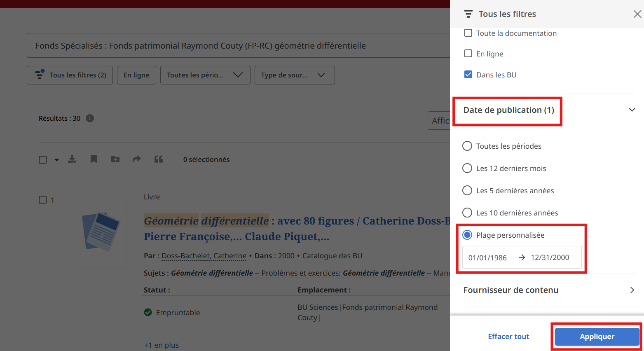Viewport: 644px width, 351px height.
Task: Open the Type de source dropdown
Action: pyautogui.click(x=295, y=75)
